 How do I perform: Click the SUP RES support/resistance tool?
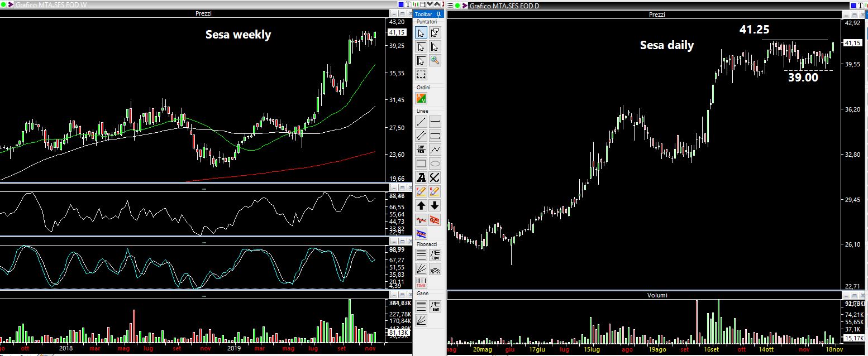421,150
